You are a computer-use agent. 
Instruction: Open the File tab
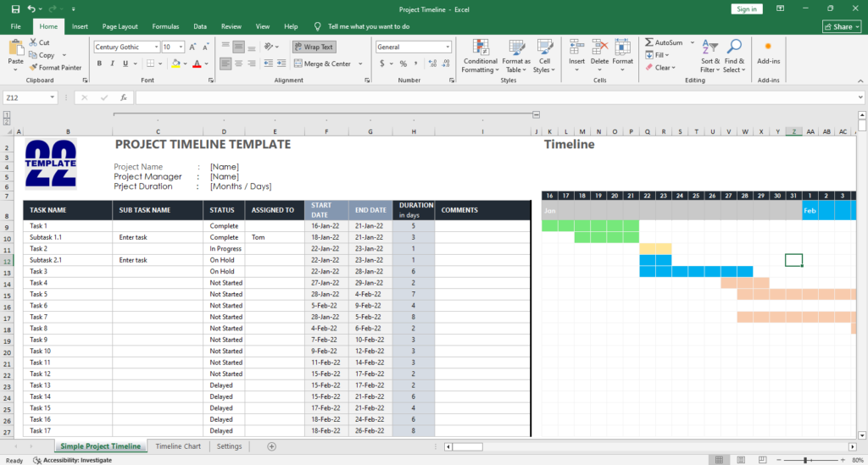click(x=15, y=26)
